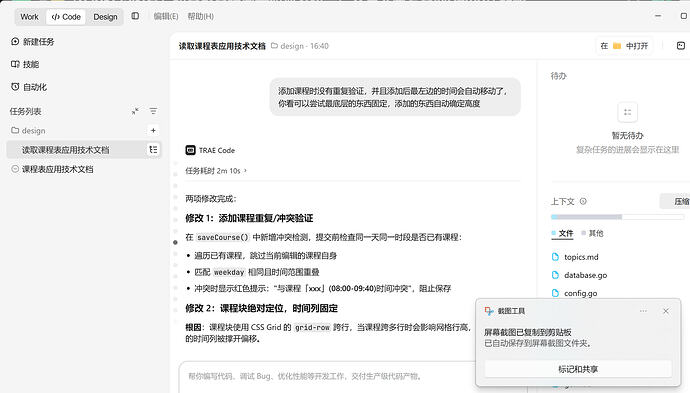Toggle the sidebar panel icon
This screenshot has height=393, width=690.
pyautogui.click(x=135, y=16)
